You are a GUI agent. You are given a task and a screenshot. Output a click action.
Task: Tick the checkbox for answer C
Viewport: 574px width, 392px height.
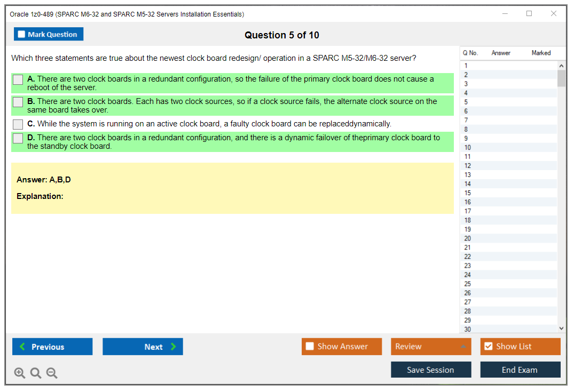click(18, 124)
